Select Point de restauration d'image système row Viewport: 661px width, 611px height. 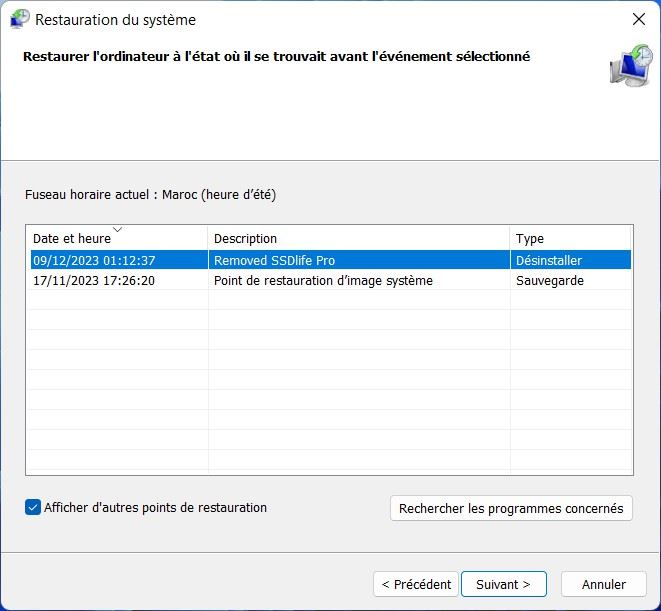(323, 281)
